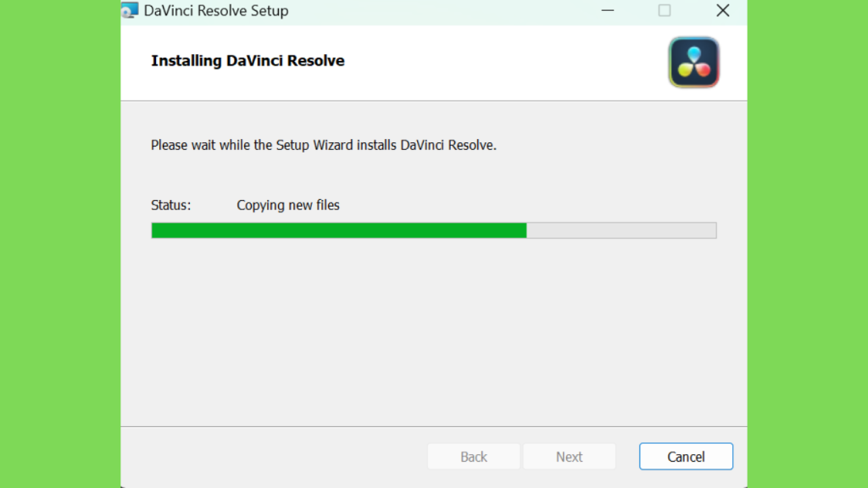Screen dimensions: 868x488
Task: Click the green installation progress bar
Action: point(434,230)
